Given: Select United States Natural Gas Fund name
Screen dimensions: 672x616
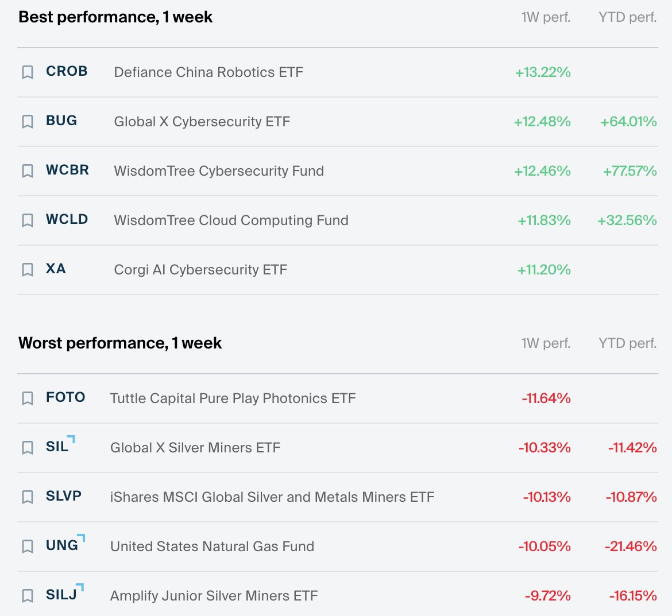Looking at the screenshot, I should tap(212, 546).
